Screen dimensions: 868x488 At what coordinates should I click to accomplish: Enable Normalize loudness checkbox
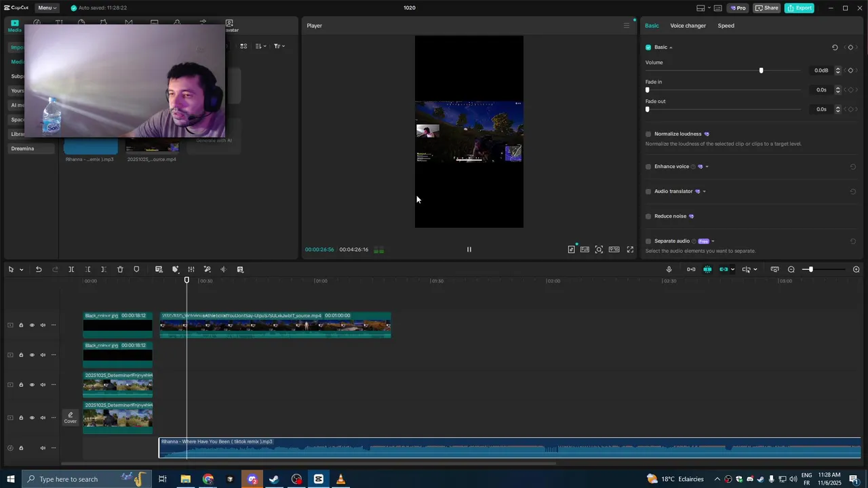coord(648,134)
